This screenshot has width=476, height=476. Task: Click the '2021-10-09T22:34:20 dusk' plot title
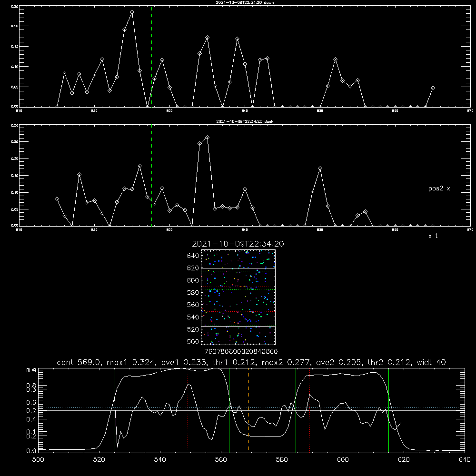tap(245, 121)
